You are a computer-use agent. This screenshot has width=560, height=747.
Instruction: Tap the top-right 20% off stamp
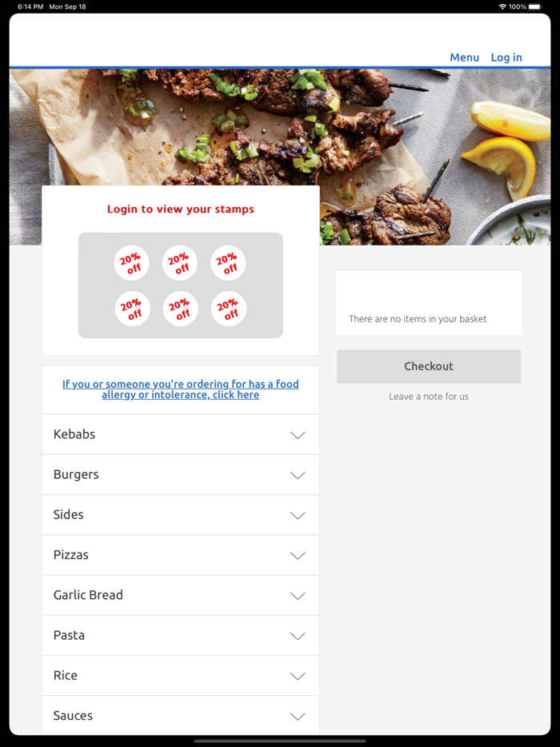(x=228, y=263)
